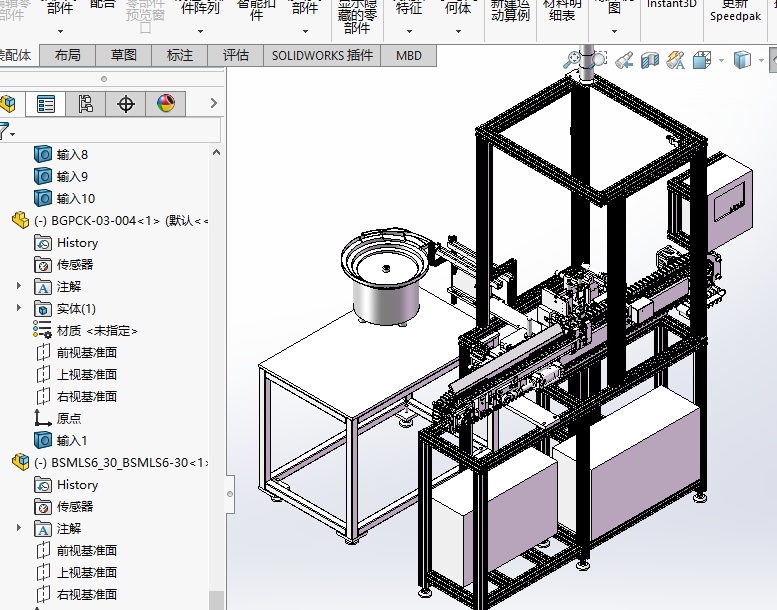Open the View Orientation dropdown arrow

(x=721, y=61)
